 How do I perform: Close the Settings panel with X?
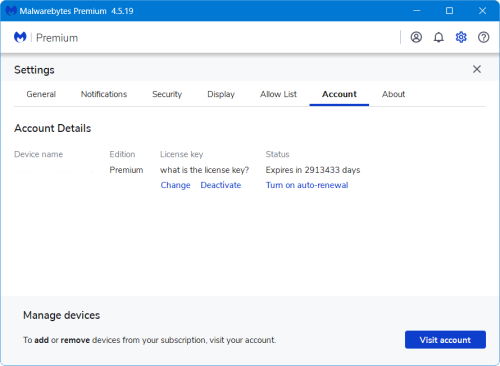pyautogui.click(x=477, y=69)
